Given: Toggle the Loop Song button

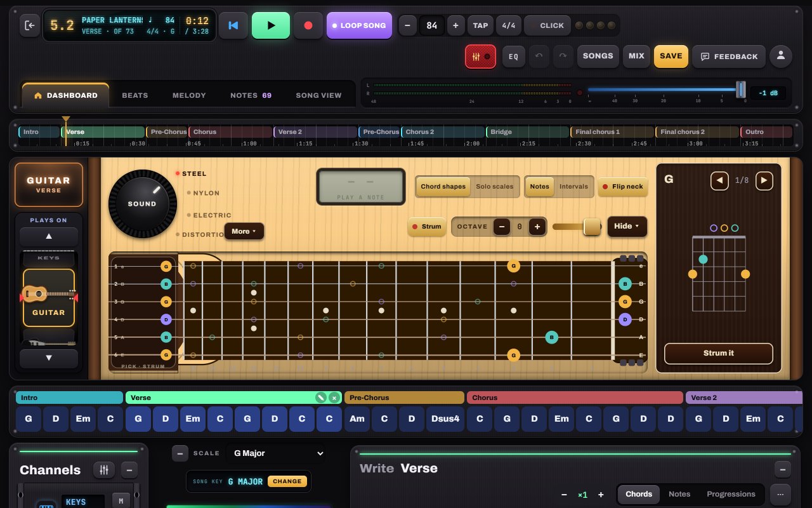Looking at the screenshot, I should pos(359,25).
